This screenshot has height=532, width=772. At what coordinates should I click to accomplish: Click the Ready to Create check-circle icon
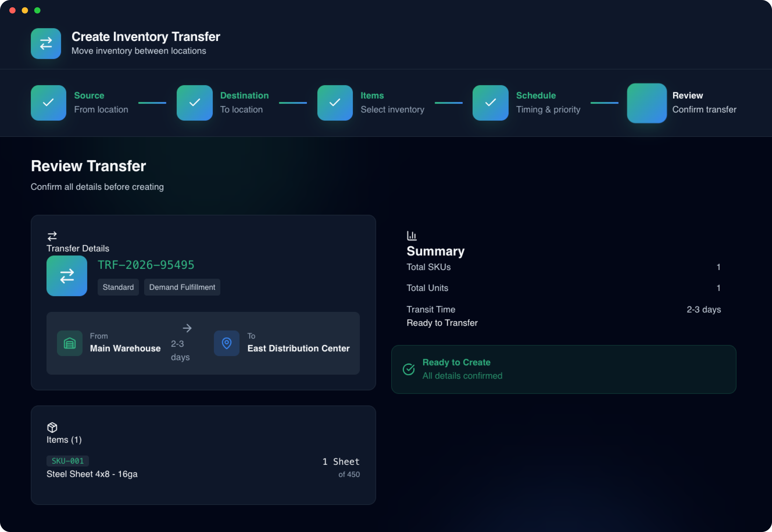tap(408, 369)
